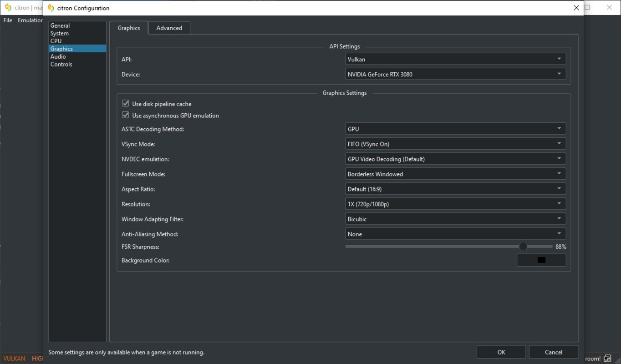Select the Graphics tab

click(x=129, y=28)
